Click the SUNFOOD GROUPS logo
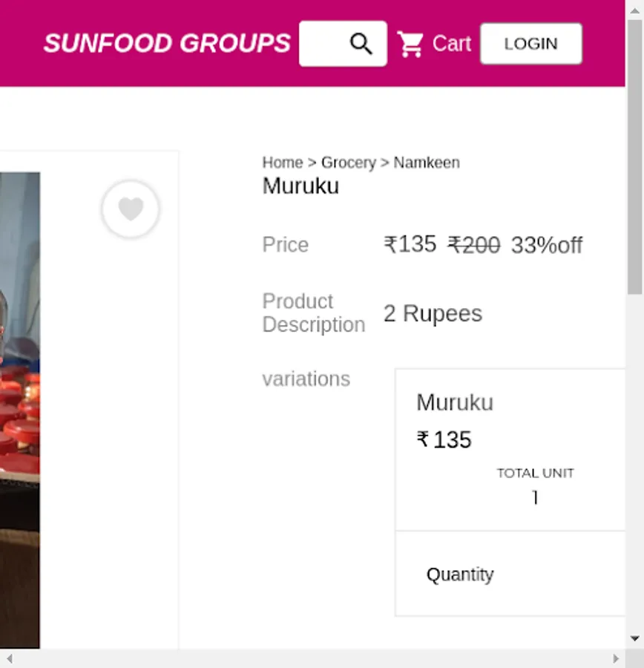Screen dimensions: 644x668 (x=167, y=43)
